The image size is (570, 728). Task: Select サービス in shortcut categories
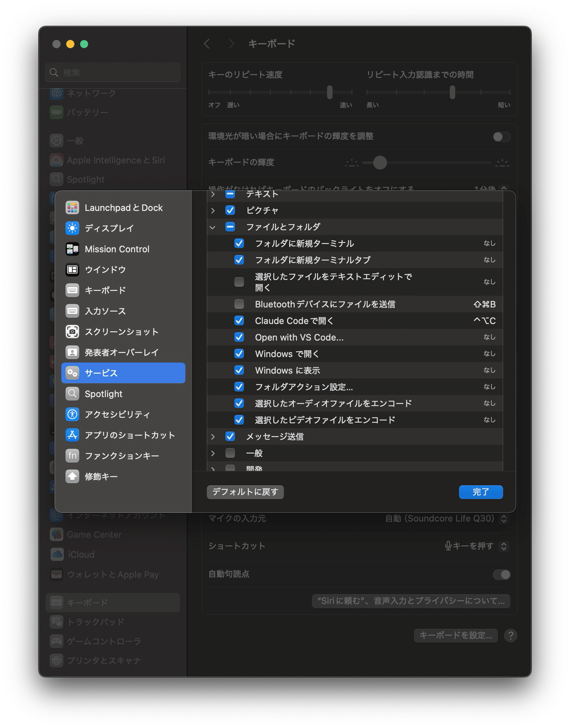point(123,373)
